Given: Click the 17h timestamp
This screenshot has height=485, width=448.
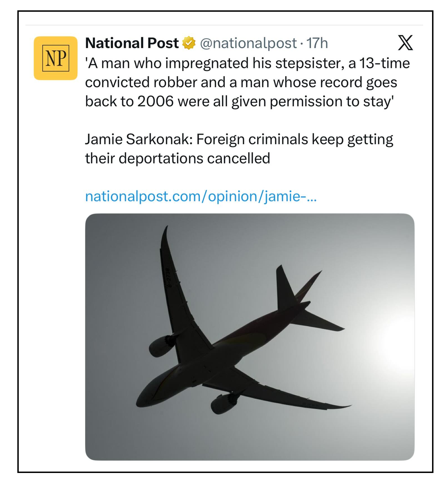Looking at the screenshot, I should [317, 43].
